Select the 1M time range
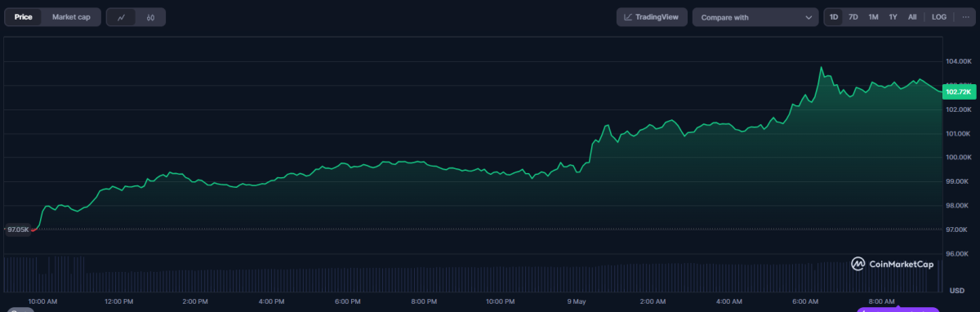The image size is (980, 312). 873,17
